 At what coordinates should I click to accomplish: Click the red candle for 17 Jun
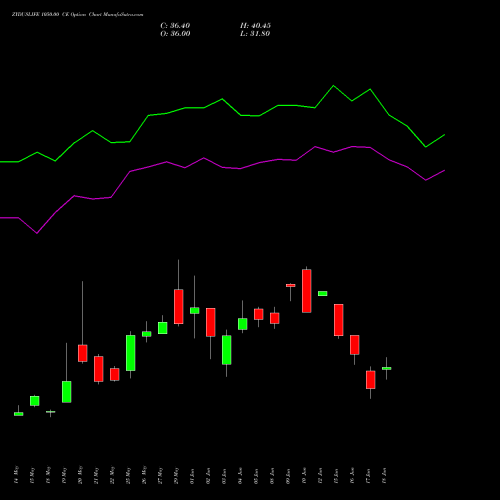click(371, 380)
